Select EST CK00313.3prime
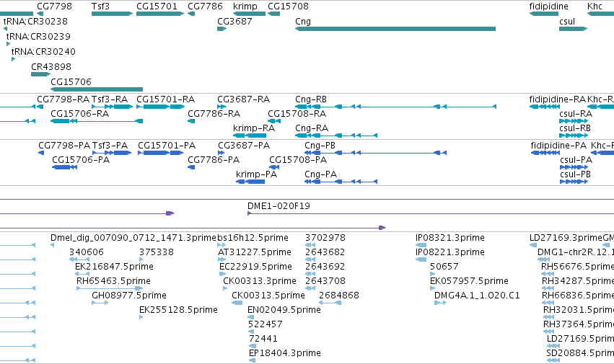Image resolution: width=614 pixels, height=364 pixels. click(x=225, y=288)
